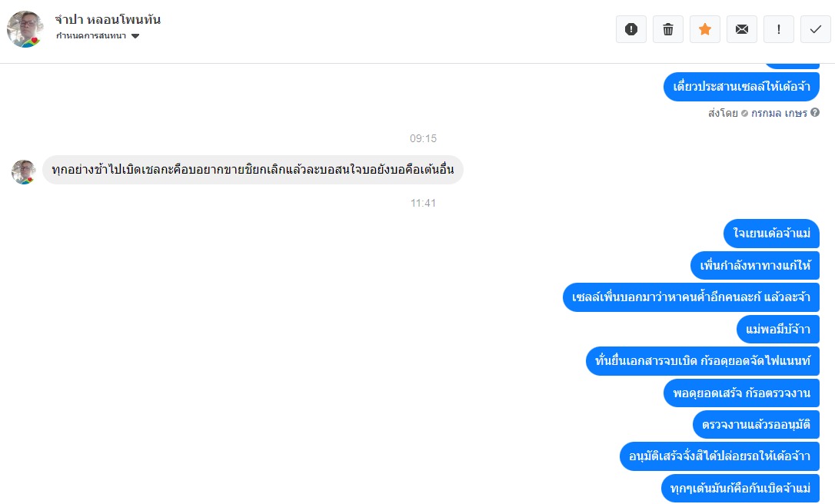Click the sender name กรกมล เกษร
The width and height of the screenshot is (835, 504).
[x=779, y=113]
